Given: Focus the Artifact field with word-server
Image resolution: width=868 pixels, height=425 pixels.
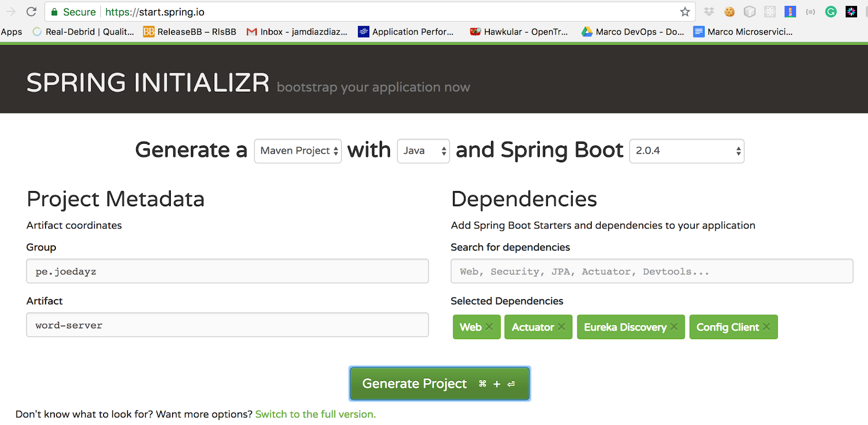Looking at the screenshot, I should pyautogui.click(x=227, y=325).
